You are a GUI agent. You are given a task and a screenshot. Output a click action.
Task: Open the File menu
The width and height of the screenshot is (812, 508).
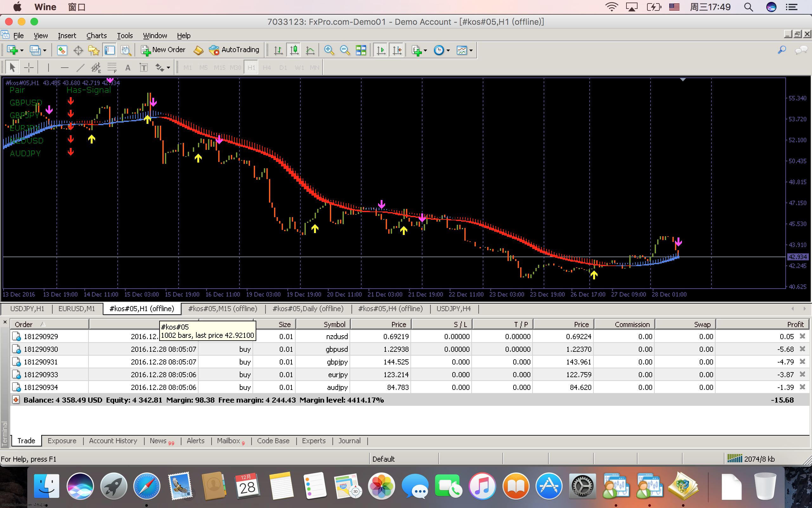[x=18, y=35]
